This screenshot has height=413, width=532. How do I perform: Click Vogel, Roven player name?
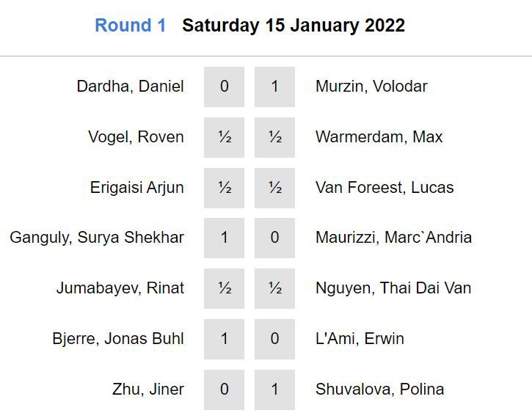136,137
